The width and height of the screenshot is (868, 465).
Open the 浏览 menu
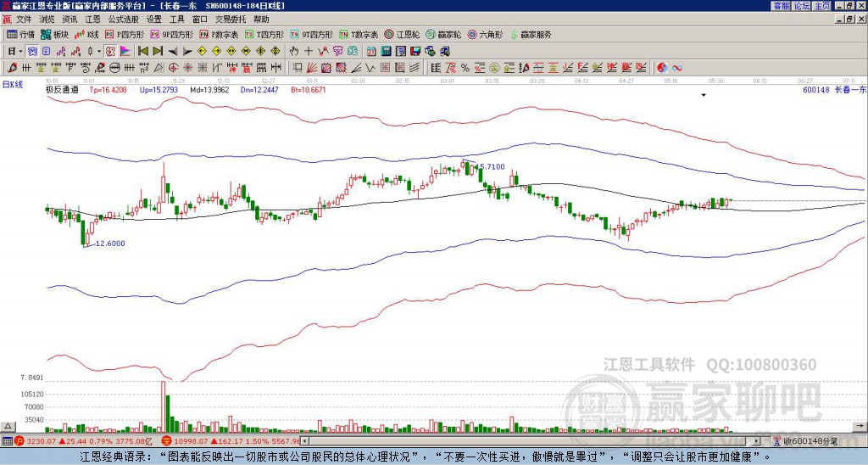[x=47, y=20]
